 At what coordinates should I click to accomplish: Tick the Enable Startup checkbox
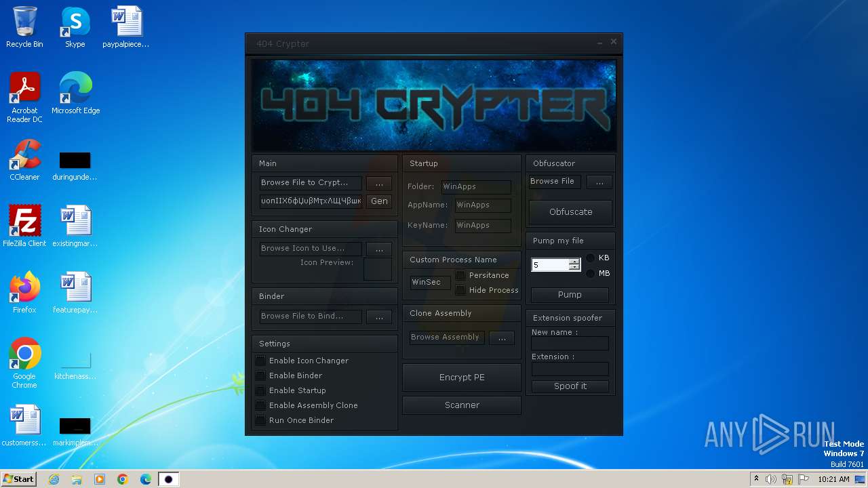260,390
